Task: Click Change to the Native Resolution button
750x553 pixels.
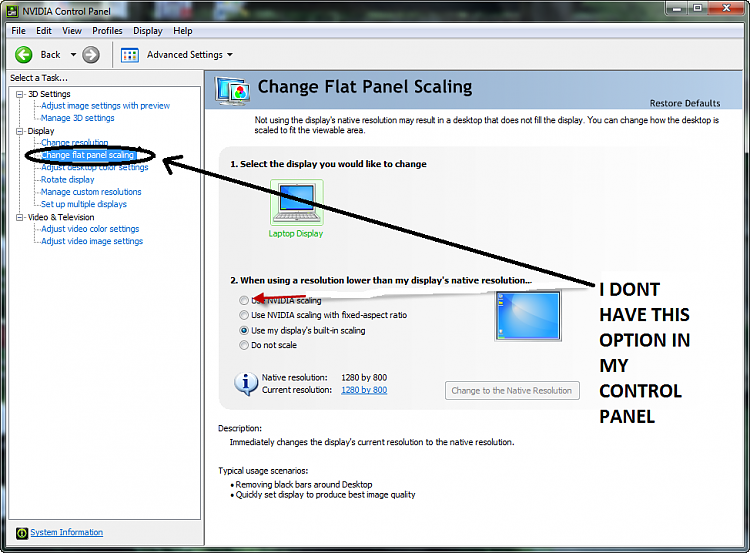Action: tap(512, 390)
